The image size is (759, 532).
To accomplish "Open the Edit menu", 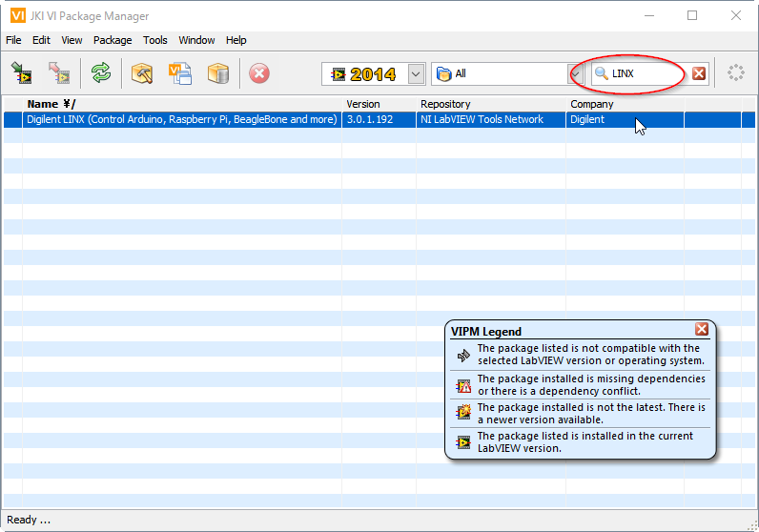I will pyautogui.click(x=41, y=40).
